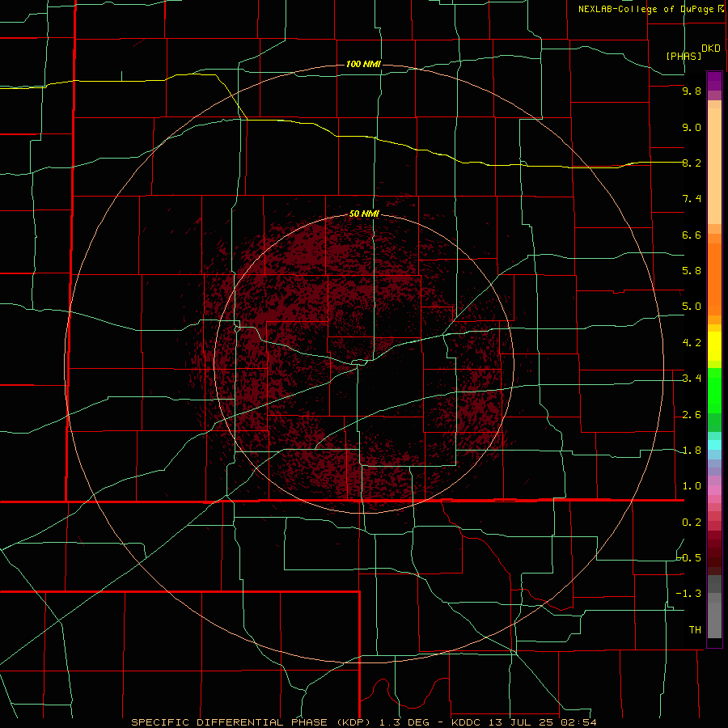Click the -0.5 value on the color scale
728x728 pixels.
(689, 558)
